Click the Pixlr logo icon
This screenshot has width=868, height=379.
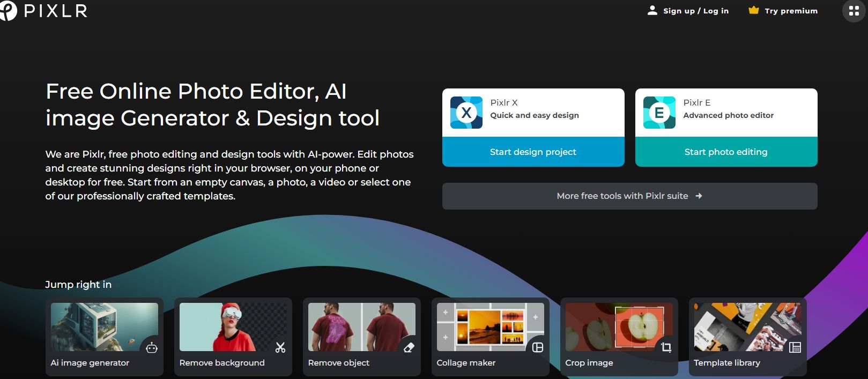point(9,11)
